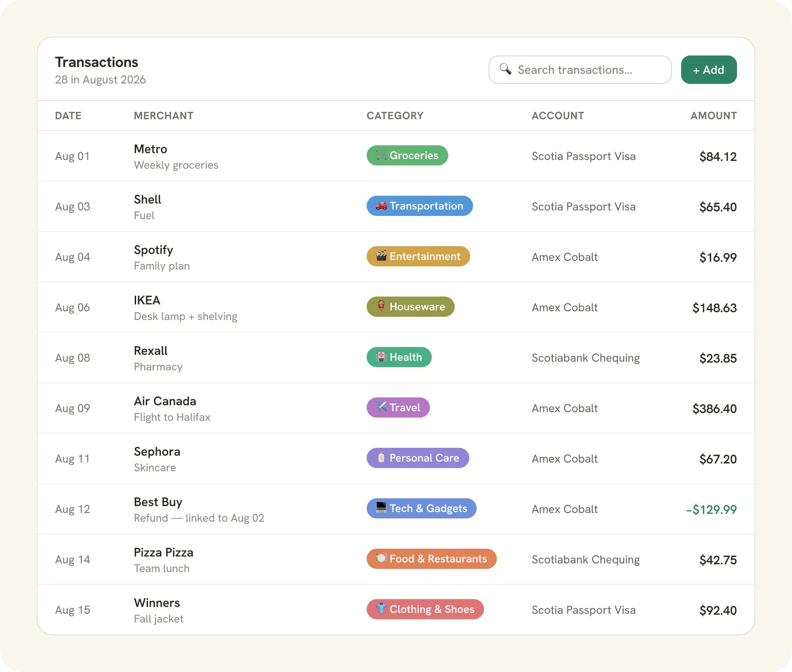Viewport: 792px width, 672px height.
Task: Click the clapperboard icon in Entertainment tag
Action: click(x=381, y=257)
